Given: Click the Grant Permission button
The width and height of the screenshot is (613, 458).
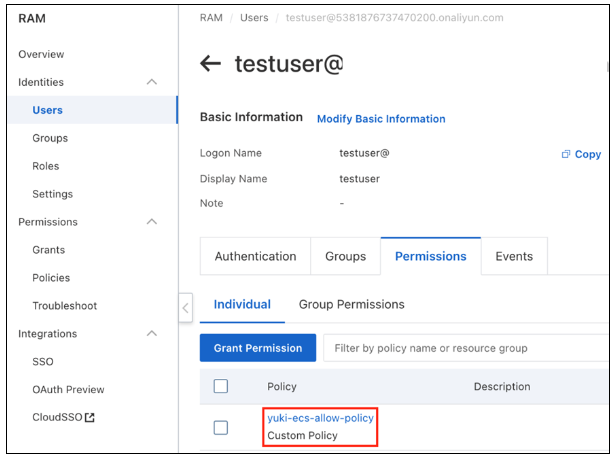Looking at the screenshot, I should click(258, 348).
